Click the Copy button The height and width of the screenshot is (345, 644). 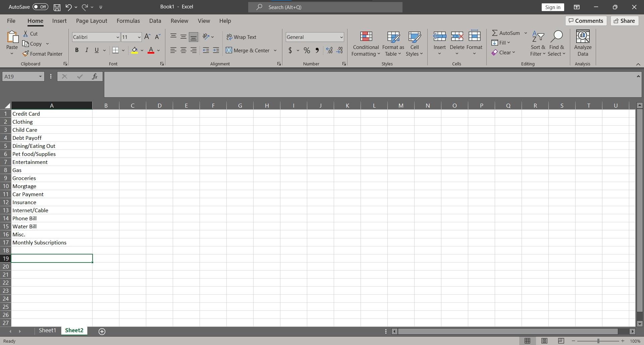[x=32, y=44]
